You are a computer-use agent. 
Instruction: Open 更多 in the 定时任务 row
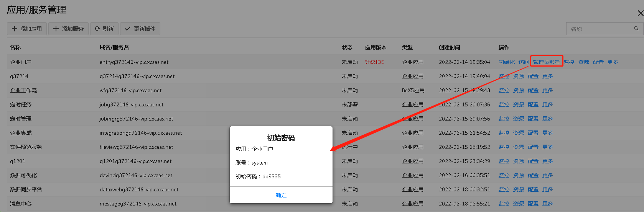(x=548, y=104)
